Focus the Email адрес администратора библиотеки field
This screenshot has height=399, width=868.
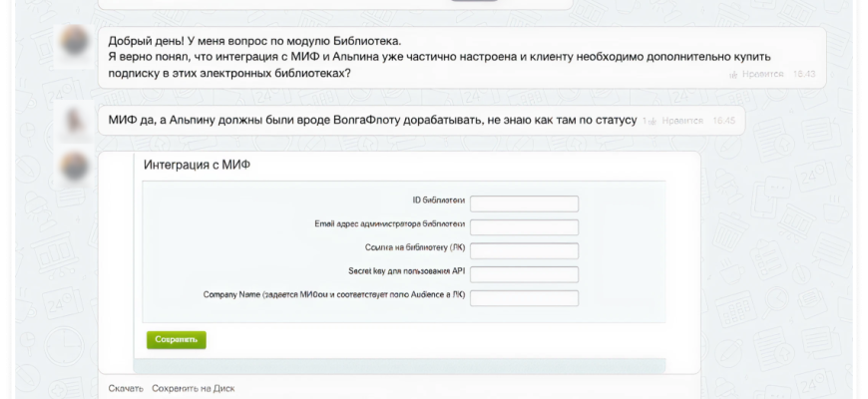524,227
